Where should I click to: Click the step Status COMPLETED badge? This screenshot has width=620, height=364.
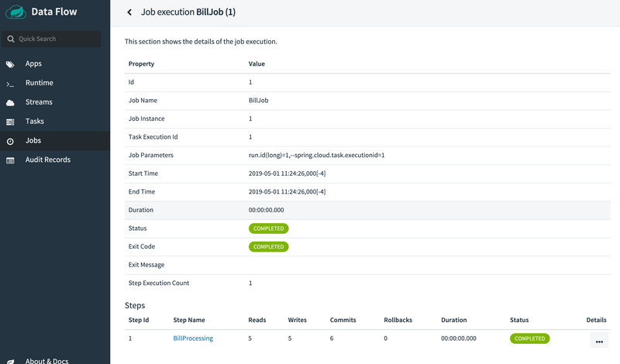(x=529, y=338)
